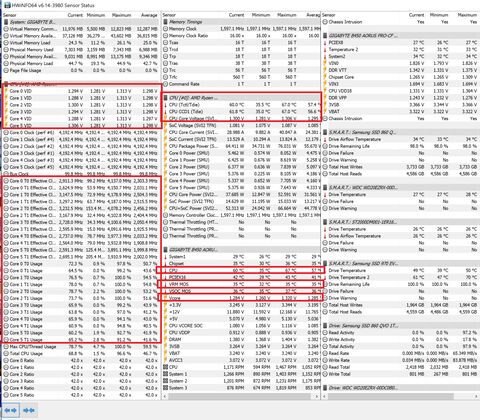The image size is (480, 420).
Task: Select the Write Total row
Action: tap(401, 374)
